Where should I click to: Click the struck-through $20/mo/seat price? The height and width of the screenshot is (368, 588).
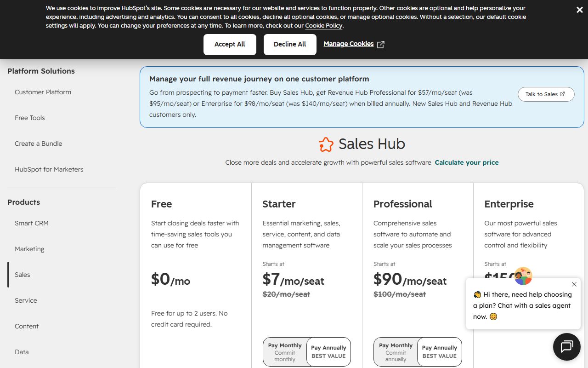(x=286, y=294)
